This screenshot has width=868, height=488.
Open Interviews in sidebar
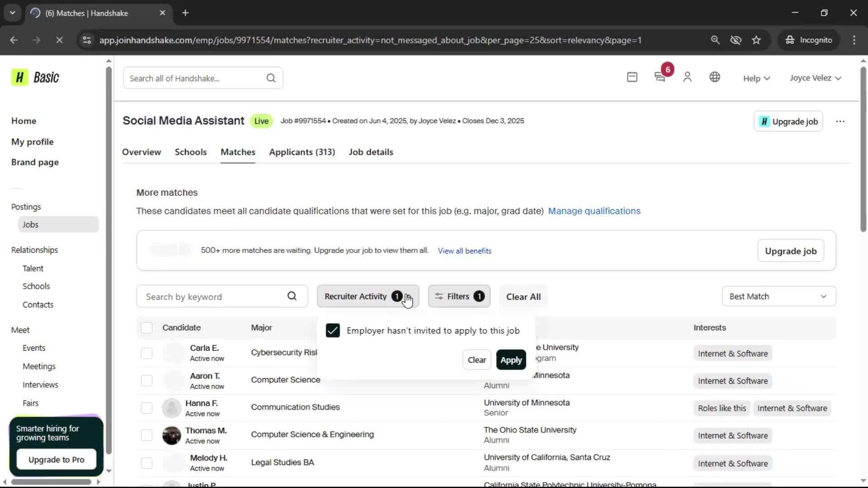click(40, 385)
